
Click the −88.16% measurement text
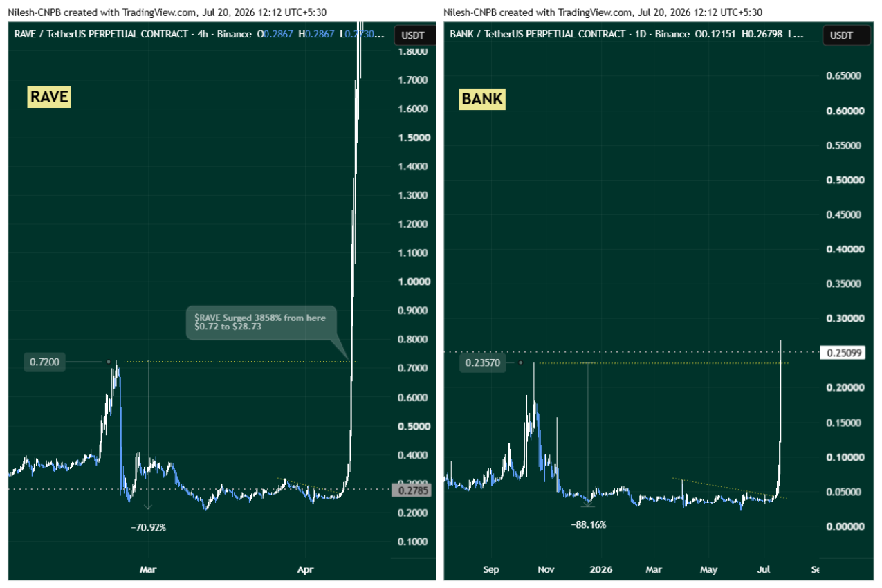coord(589,524)
